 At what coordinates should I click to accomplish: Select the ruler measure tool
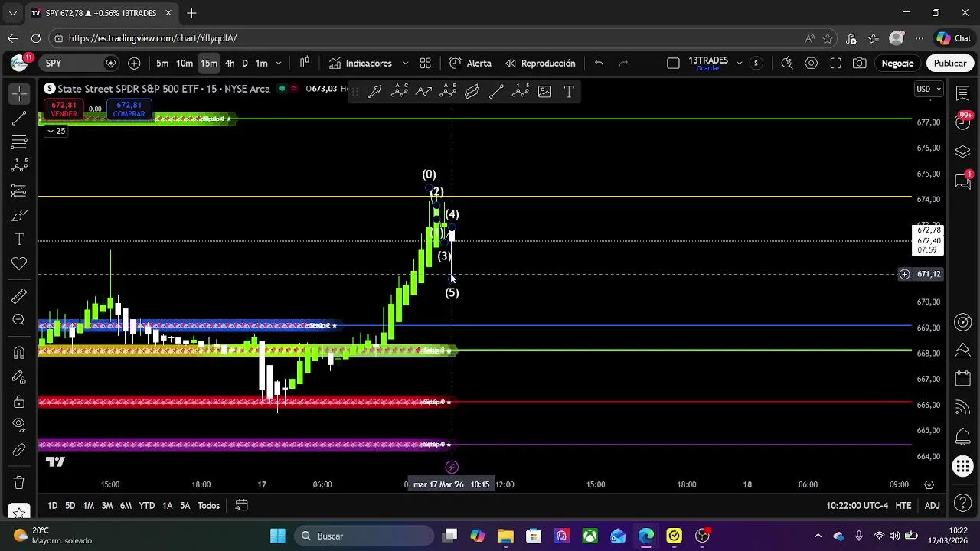click(x=19, y=296)
